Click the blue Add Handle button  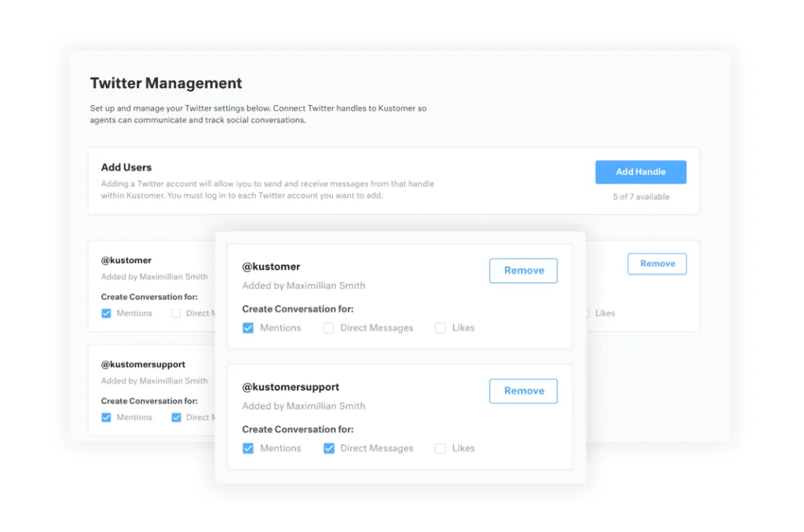(640, 172)
